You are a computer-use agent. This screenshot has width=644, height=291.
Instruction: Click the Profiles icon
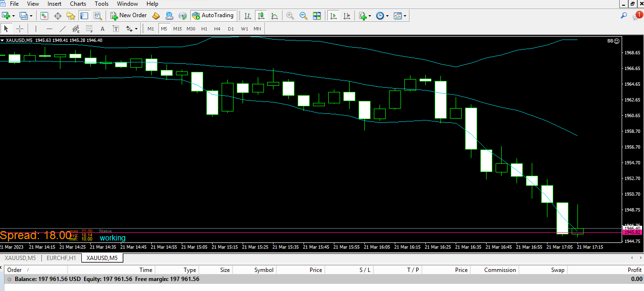23,16
